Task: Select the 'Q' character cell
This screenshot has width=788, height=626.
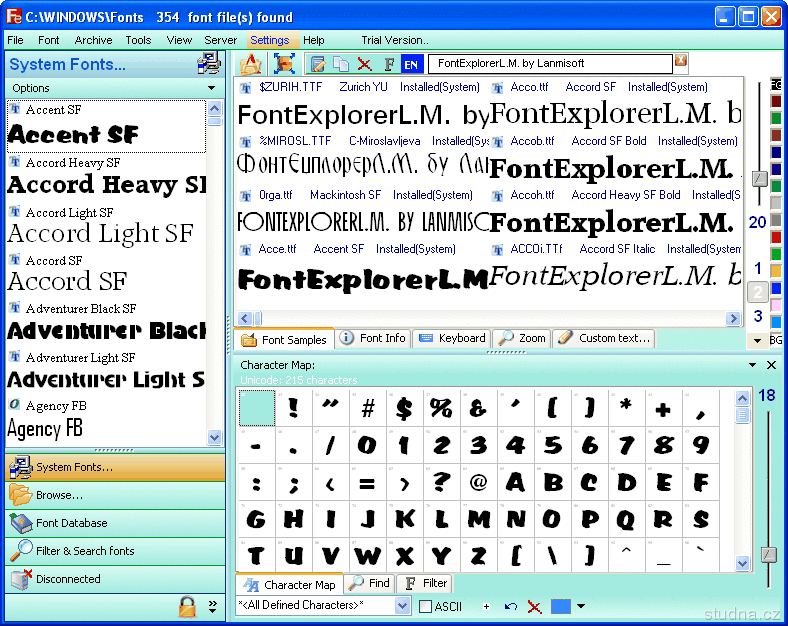Action: [626, 519]
